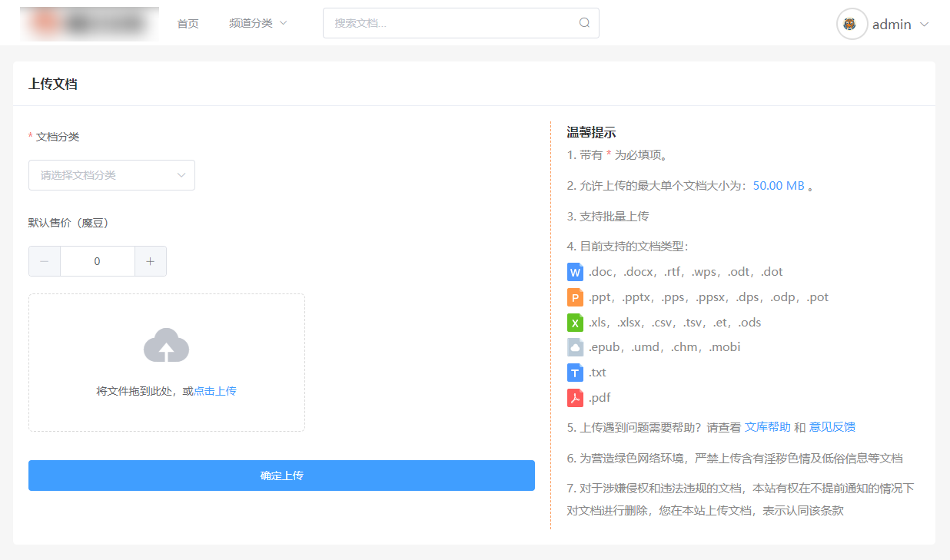Open the 意见反馈 link
The width and height of the screenshot is (950, 560).
[x=832, y=427]
